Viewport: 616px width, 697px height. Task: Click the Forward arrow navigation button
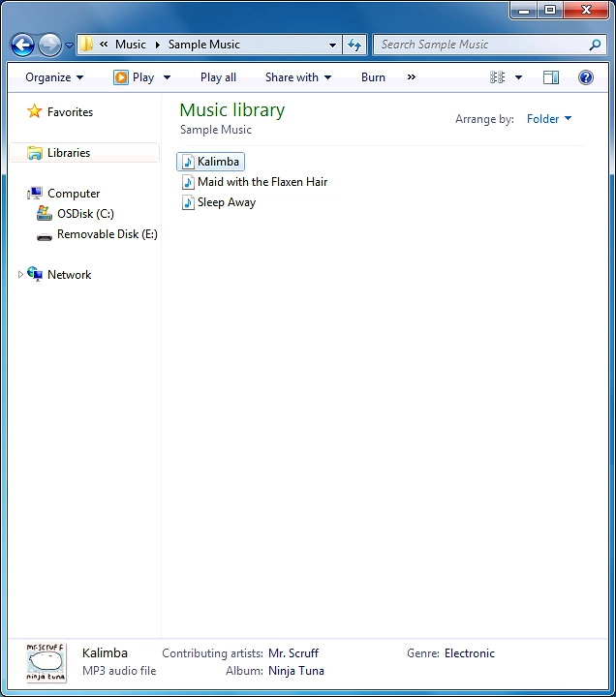(49, 45)
